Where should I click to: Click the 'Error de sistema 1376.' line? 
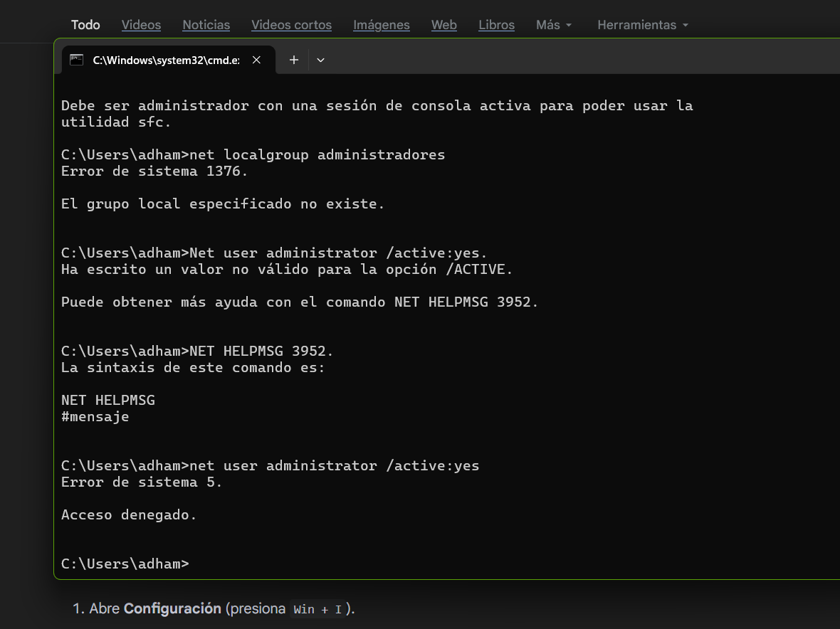tap(154, 171)
